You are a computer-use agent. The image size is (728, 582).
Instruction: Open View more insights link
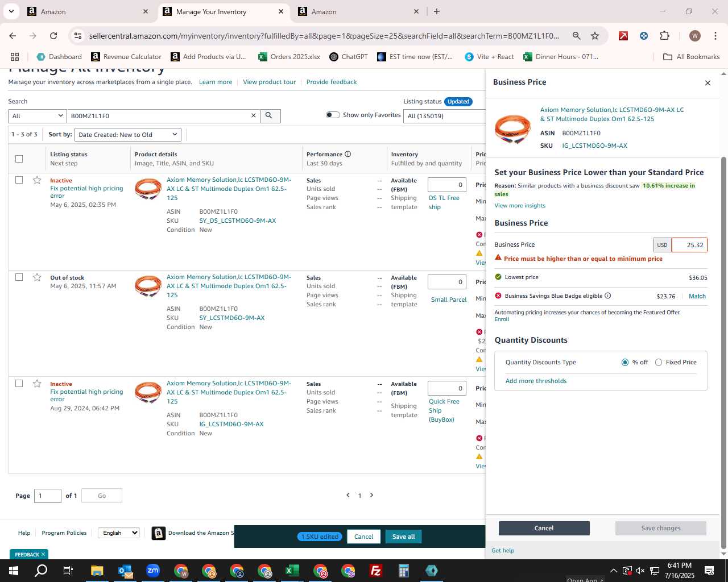tap(520, 206)
